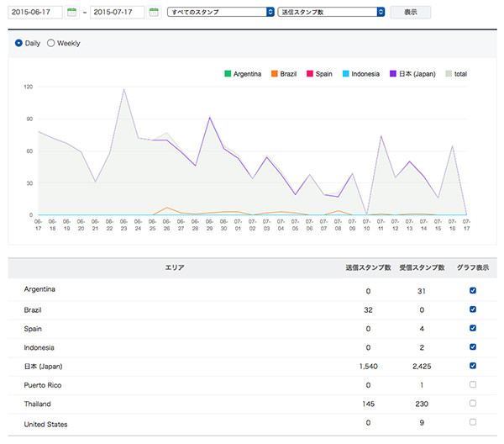Select the Weekly radio button
504x444 pixels.
[x=51, y=43]
